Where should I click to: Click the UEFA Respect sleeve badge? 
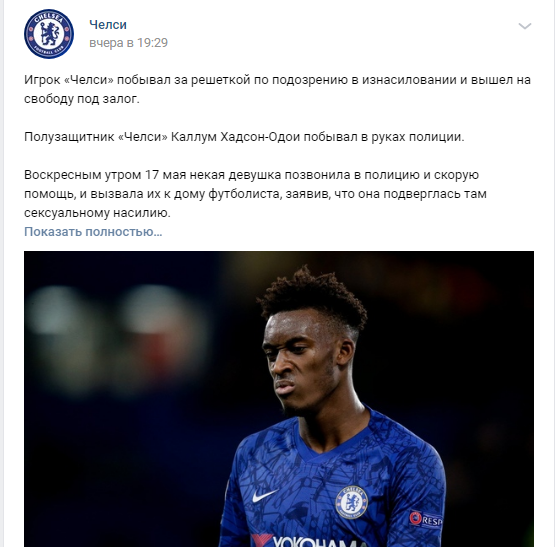426,519
